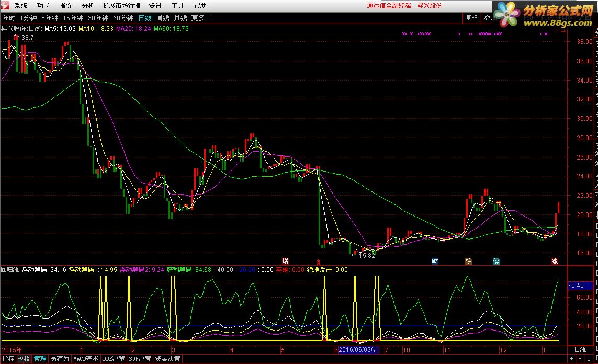Click the 昇兴股份(日线) chart title
The image size is (598, 364).
click(22, 29)
